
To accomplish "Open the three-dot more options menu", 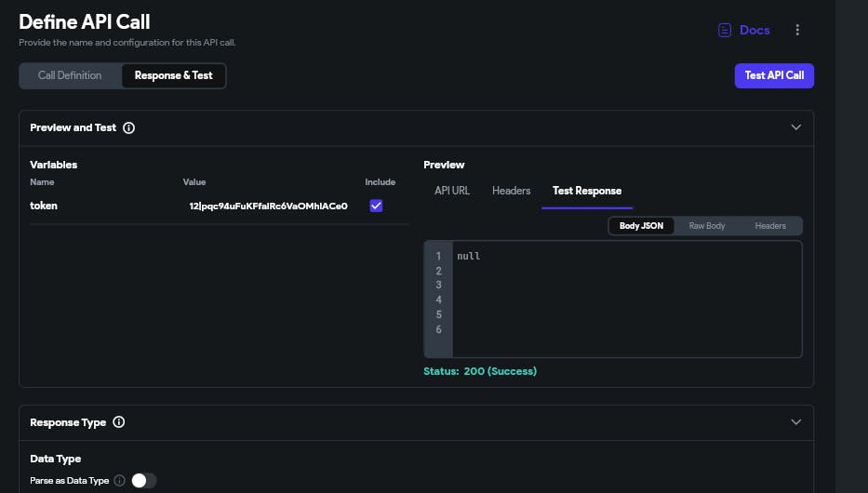I will pyautogui.click(x=797, y=30).
